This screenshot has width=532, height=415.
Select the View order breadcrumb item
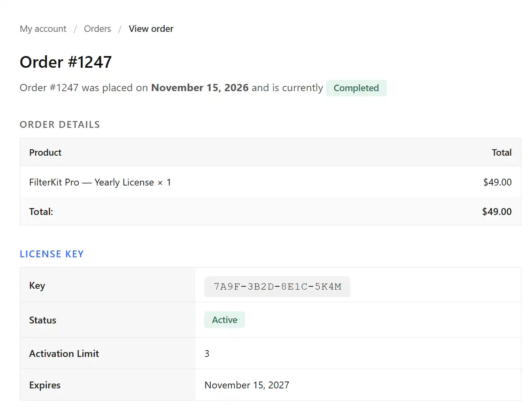[x=151, y=29]
